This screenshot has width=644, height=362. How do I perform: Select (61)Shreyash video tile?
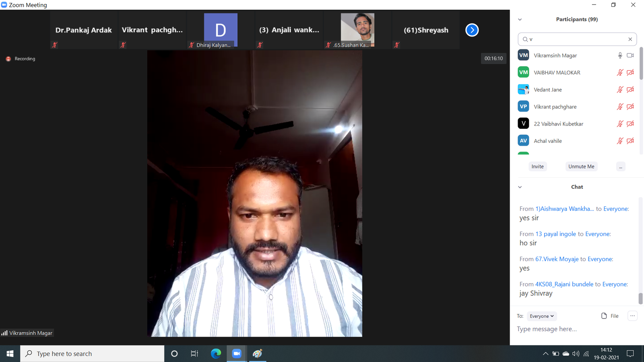426,30
